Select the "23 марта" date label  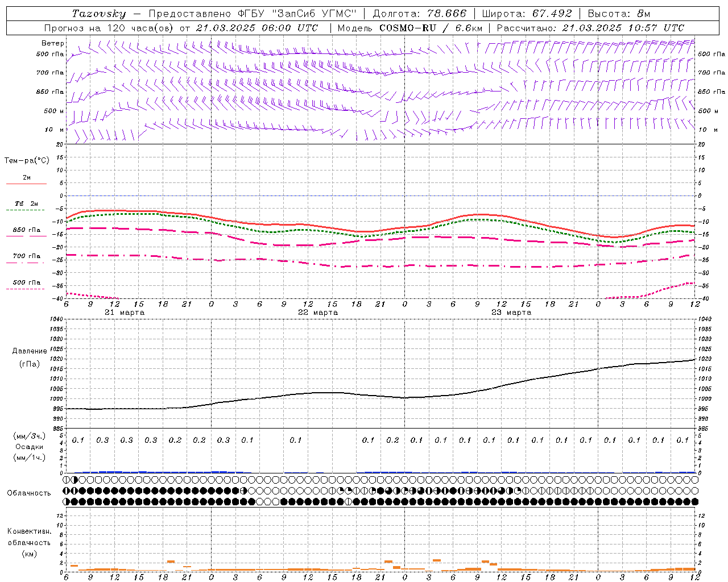coord(511,313)
